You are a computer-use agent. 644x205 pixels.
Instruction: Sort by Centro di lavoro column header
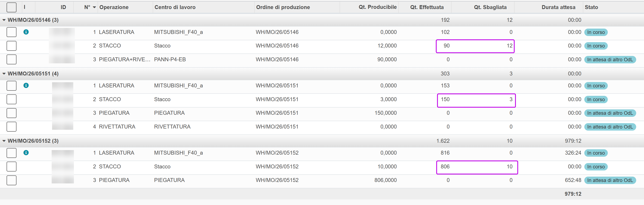coord(175,7)
